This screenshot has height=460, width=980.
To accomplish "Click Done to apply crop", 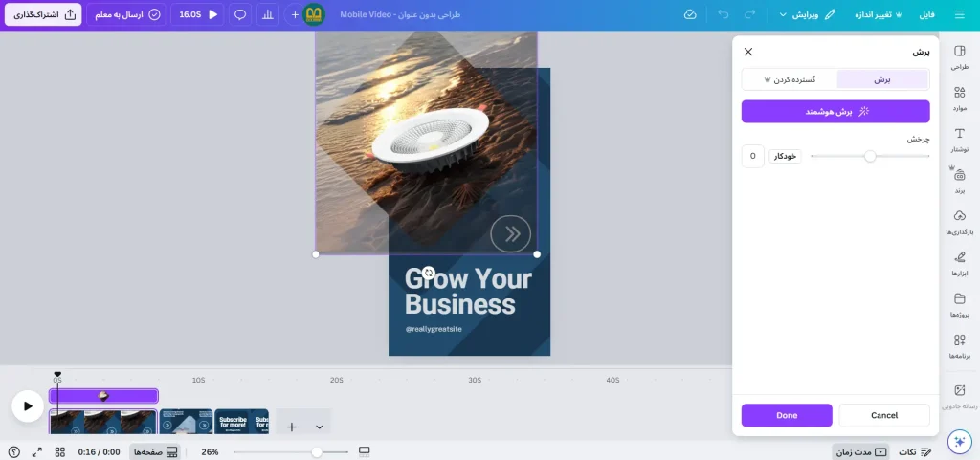I will [787, 415].
